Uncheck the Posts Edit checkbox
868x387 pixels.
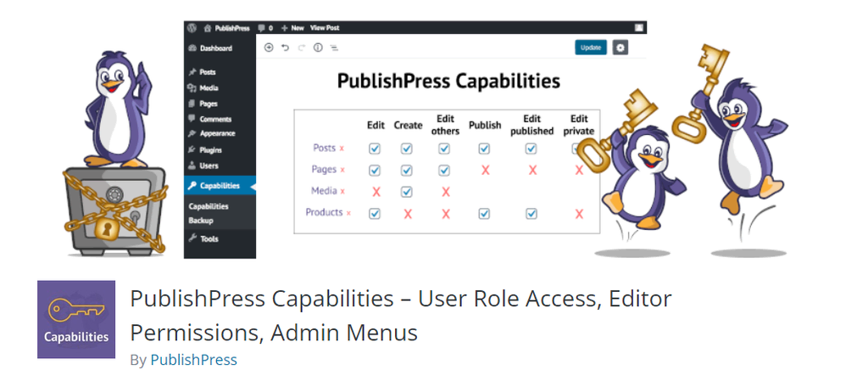375,149
